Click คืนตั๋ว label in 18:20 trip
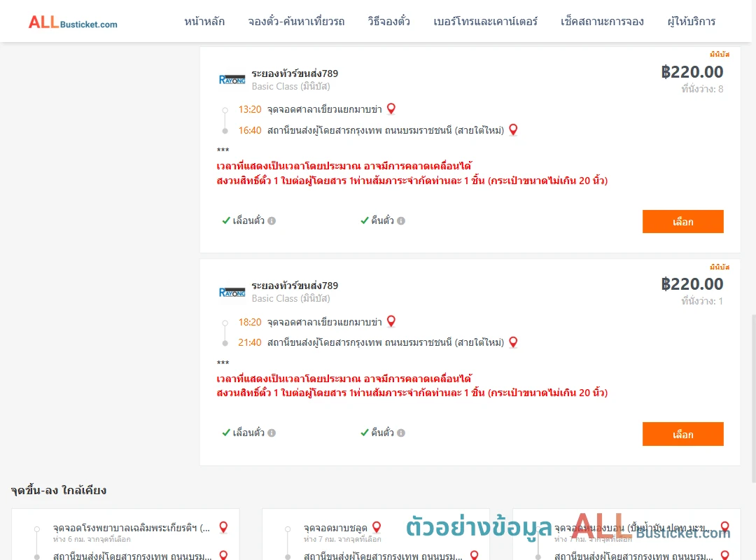 pos(382,433)
